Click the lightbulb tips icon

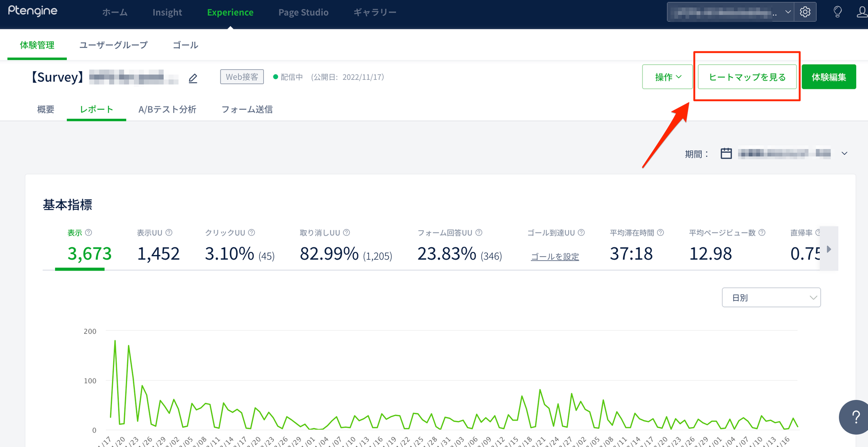tap(838, 12)
